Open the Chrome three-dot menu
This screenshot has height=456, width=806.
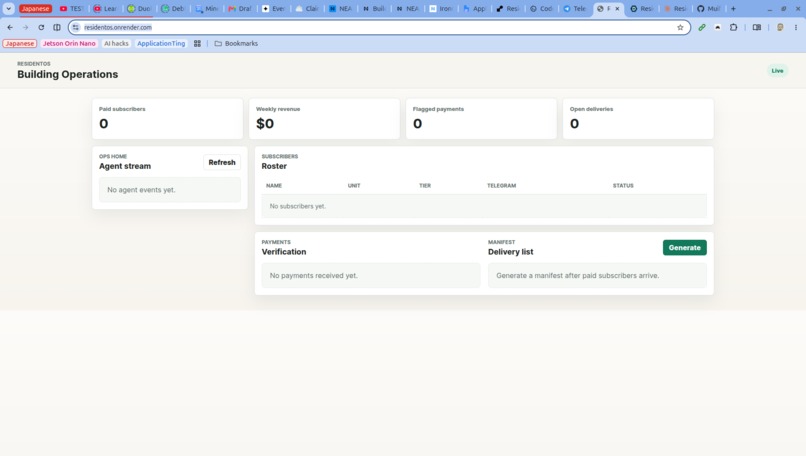click(x=796, y=27)
